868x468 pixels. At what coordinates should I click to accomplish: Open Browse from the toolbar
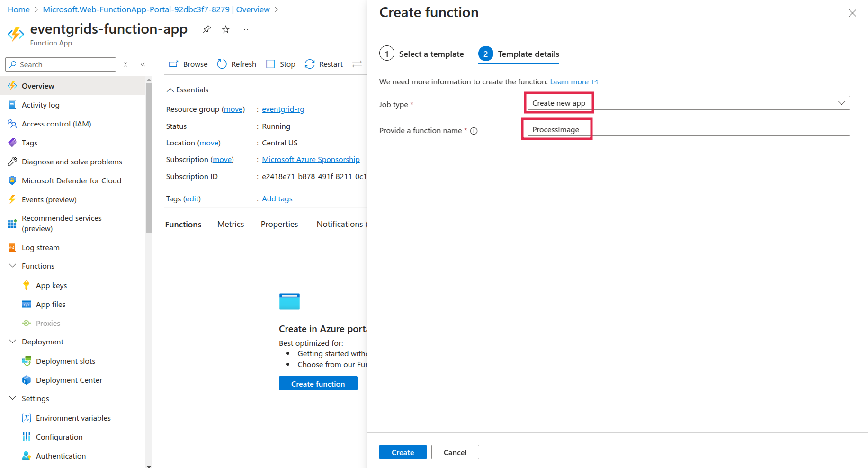click(188, 64)
